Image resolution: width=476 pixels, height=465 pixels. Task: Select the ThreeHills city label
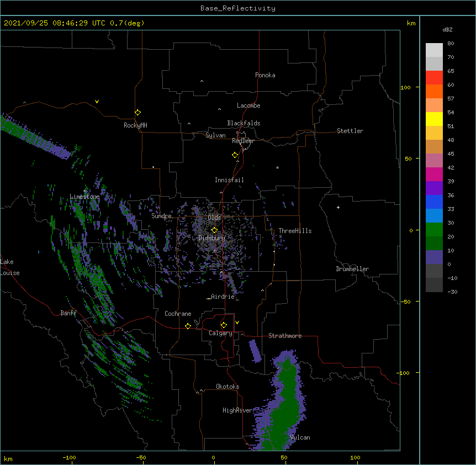click(295, 231)
